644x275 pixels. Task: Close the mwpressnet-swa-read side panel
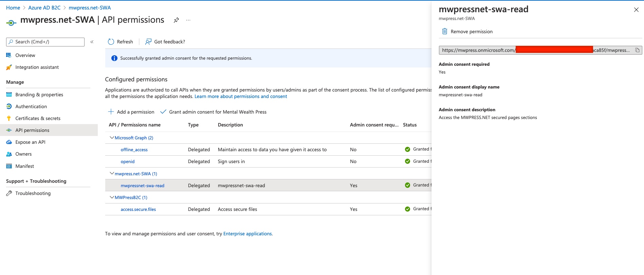click(636, 10)
